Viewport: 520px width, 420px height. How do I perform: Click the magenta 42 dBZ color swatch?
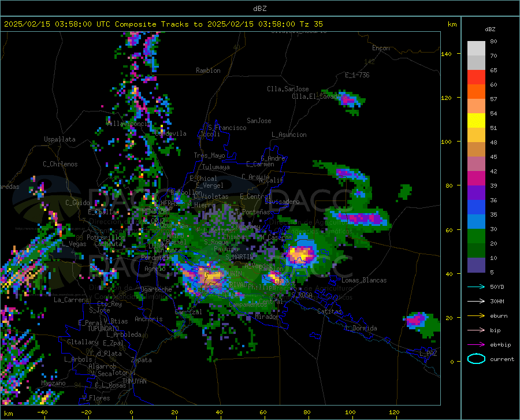pos(476,179)
